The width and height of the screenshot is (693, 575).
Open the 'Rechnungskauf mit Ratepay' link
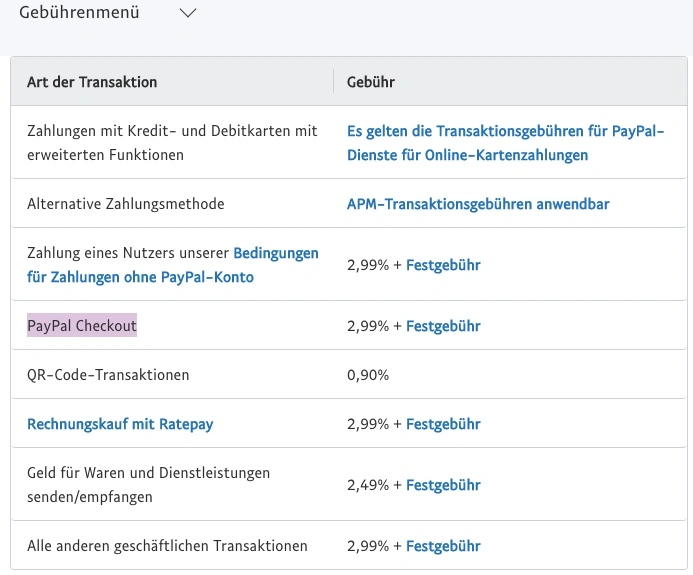coord(120,424)
